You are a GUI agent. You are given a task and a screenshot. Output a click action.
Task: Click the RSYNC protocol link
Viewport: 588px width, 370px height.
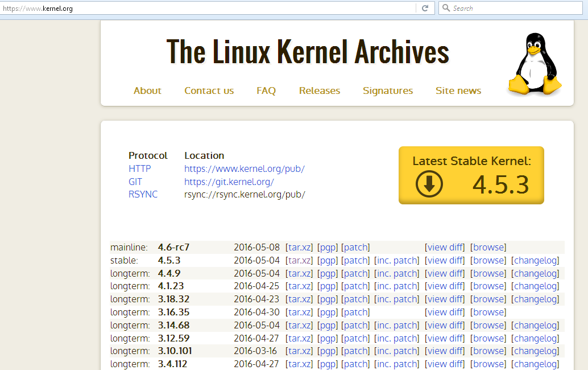coord(143,194)
